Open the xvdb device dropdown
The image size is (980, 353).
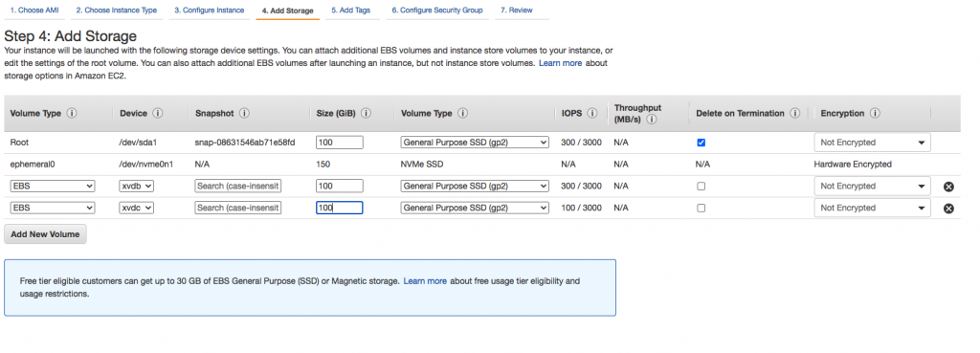click(x=136, y=187)
